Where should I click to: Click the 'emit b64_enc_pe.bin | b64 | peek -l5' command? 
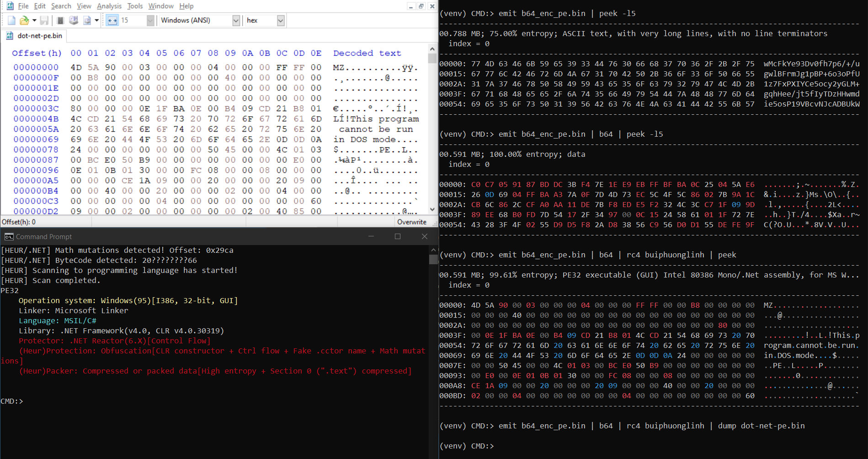pyautogui.click(x=581, y=134)
